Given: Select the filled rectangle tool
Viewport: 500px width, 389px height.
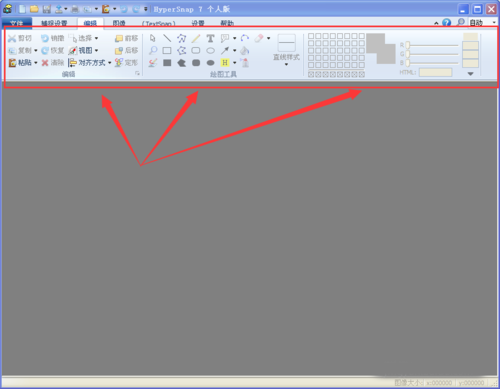Looking at the screenshot, I should coord(167,63).
